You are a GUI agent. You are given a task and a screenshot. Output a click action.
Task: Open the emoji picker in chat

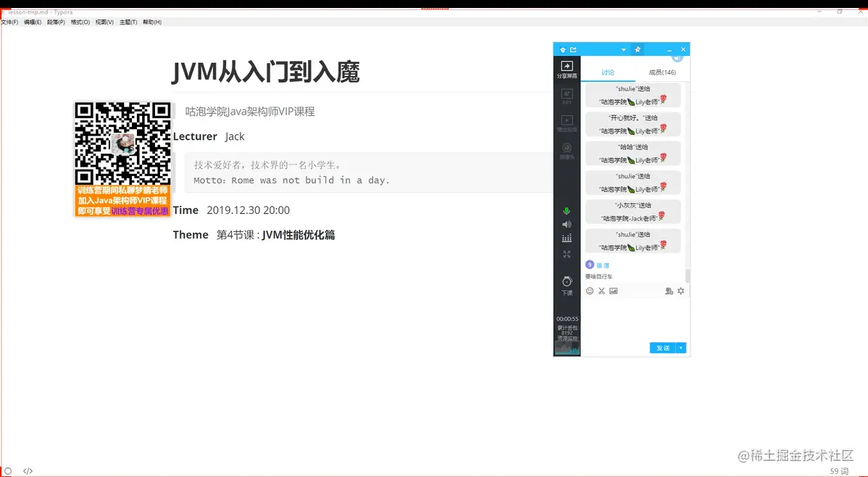tap(590, 291)
